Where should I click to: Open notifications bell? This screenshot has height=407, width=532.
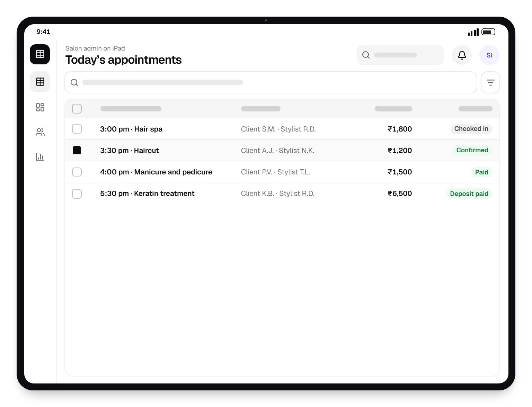pos(462,55)
